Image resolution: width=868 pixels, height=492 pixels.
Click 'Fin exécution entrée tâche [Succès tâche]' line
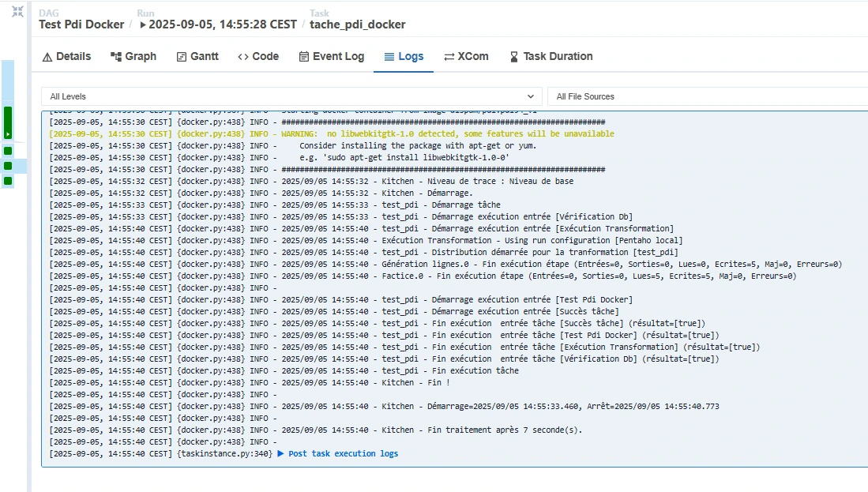click(378, 323)
